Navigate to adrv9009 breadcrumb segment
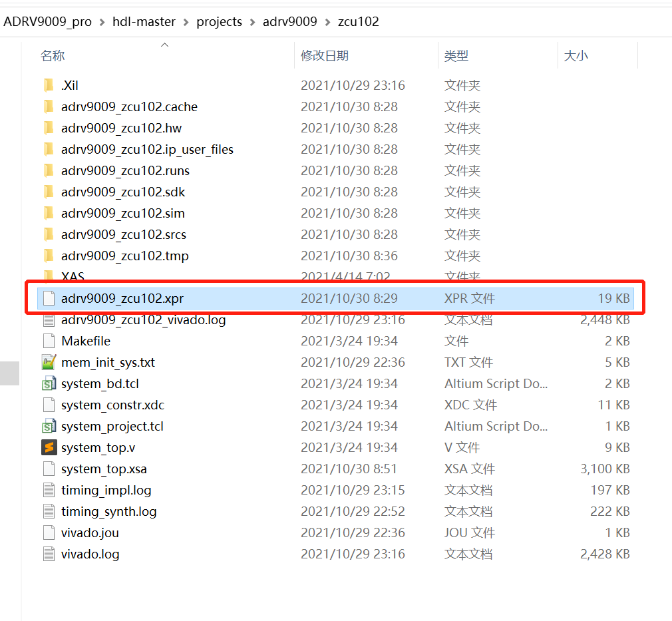This screenshot has width=672, height=621. 289,21
